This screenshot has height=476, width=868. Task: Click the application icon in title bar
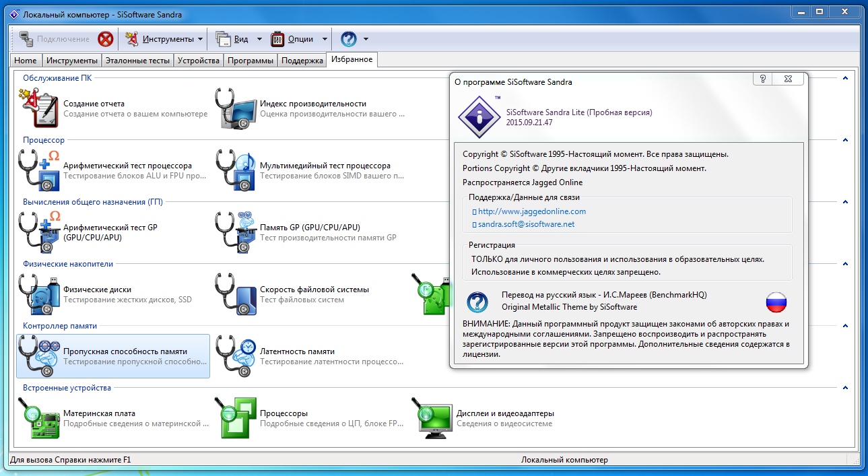coord(13,13)
